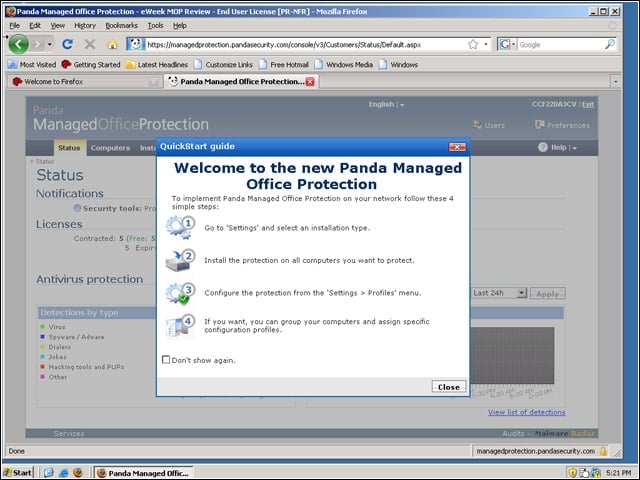Viewport: 640px width, 480px height.
Task: Click the status bar padlock icon
Action: tap(603, 451)
